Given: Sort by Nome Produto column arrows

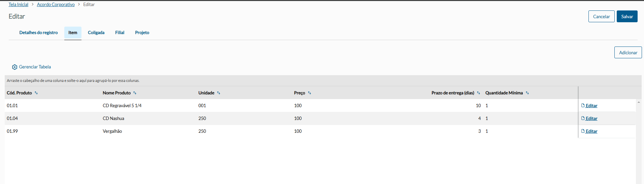Looking at the screenshot, I should click(x=135, y=93).
